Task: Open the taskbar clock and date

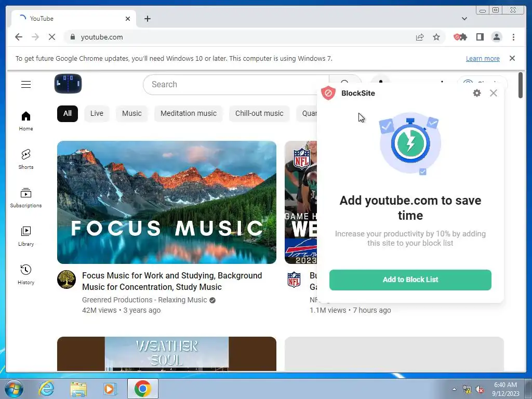Action: (506, 389)
